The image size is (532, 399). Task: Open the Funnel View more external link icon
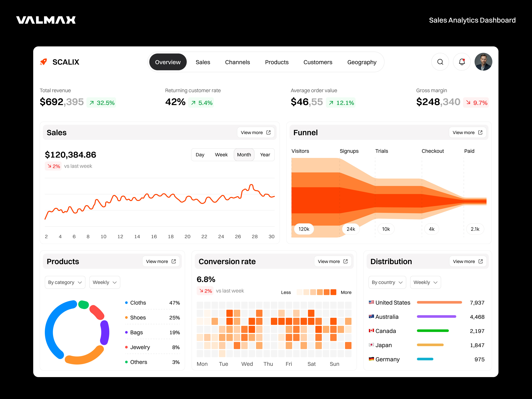coord(480,132)
